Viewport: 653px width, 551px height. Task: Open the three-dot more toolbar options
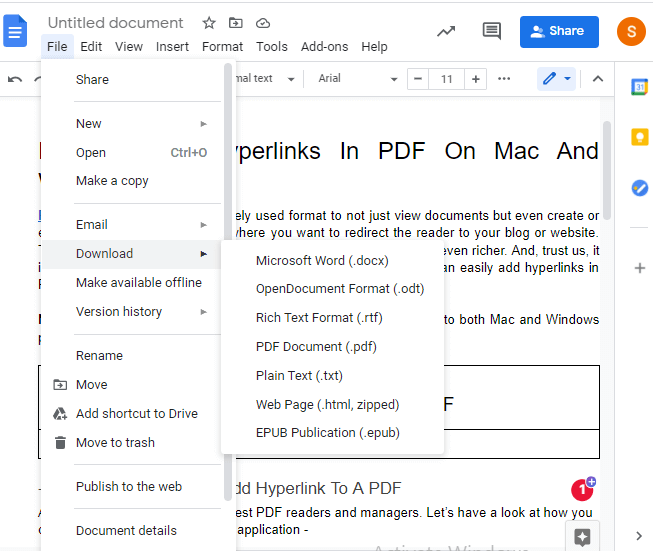pyautogui.click(x=504, y=79)
